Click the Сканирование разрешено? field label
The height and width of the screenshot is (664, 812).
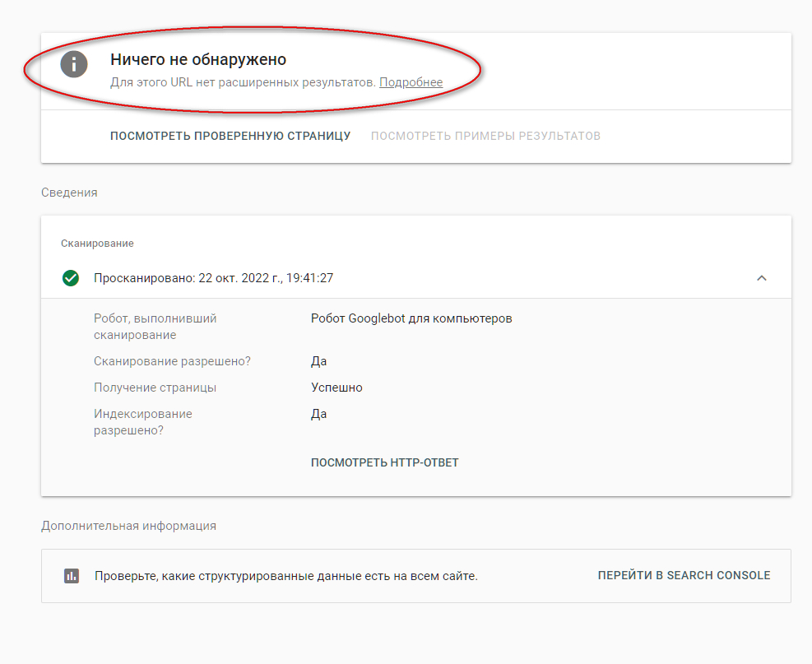[172, 361]
